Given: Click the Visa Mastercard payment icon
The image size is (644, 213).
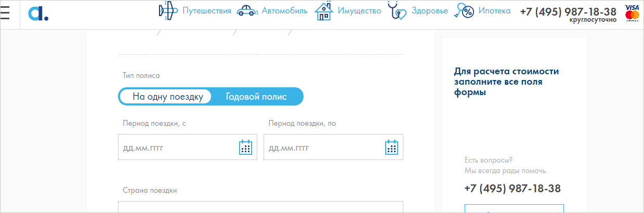Looking at the screenshot, I should (x=632, y=12).
